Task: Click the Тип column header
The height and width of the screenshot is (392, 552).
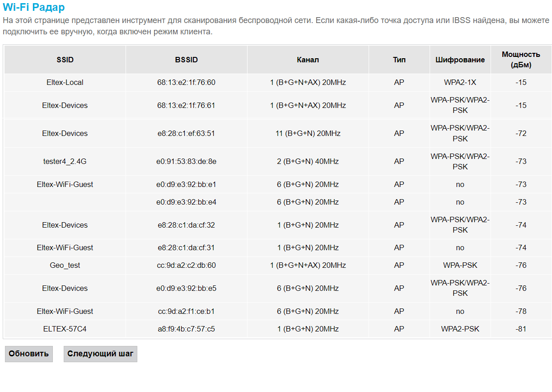Action: [x=399, y=60]
